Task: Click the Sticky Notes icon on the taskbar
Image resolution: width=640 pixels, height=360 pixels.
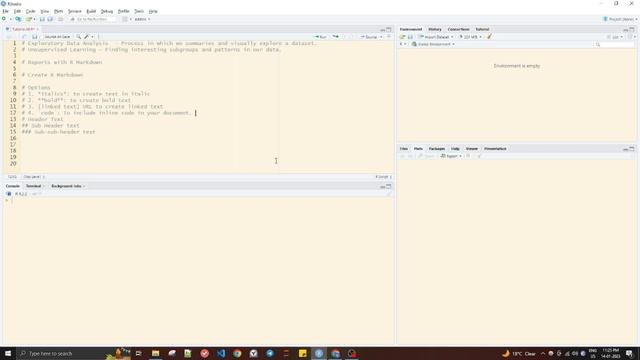Action: 302,353
